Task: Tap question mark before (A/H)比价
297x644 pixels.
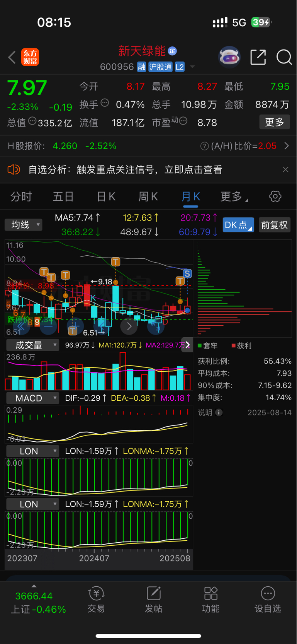Action: [205, 146]
